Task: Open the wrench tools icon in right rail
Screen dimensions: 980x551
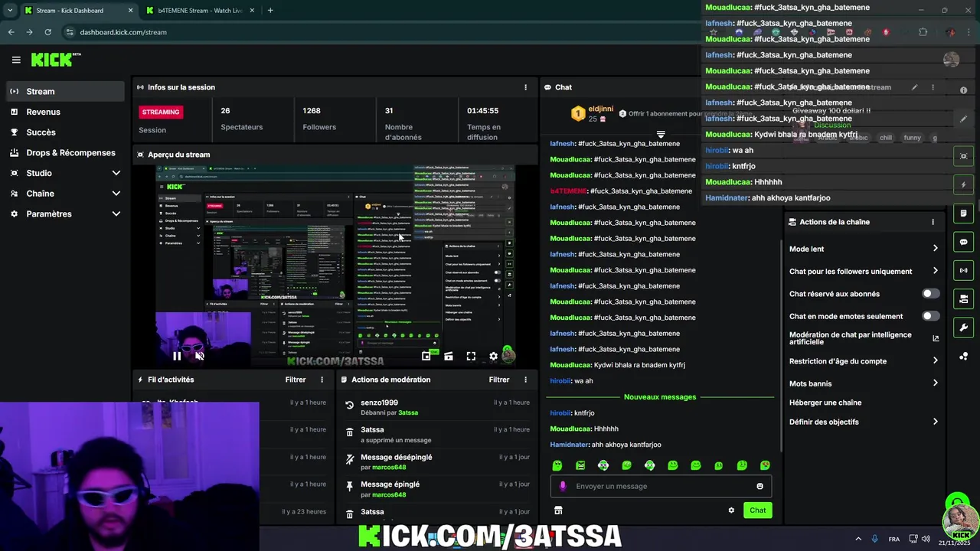Action: click(963, 328)
